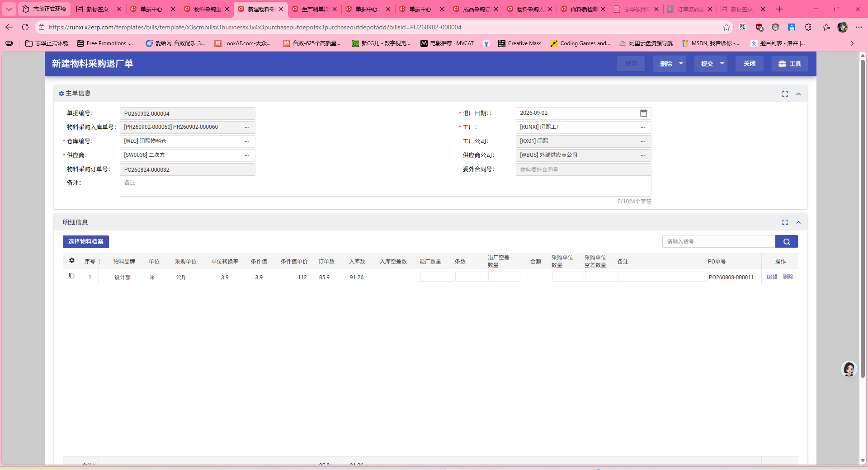868x470 pixels.
Task: Click the 主单信息 gear icon
Action: [x=61, y=94]
